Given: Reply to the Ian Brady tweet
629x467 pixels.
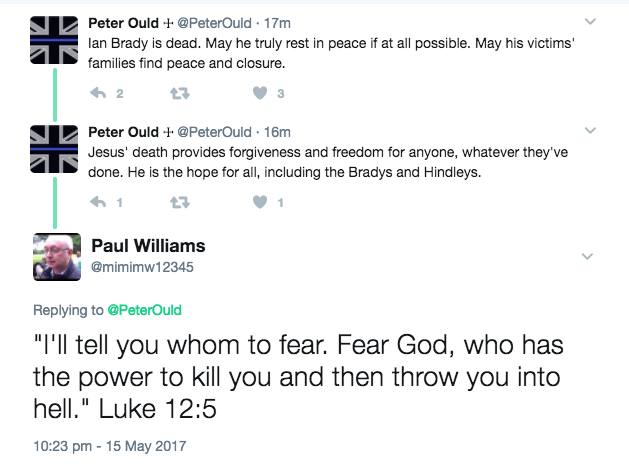Looking at the screenshot, I should click(99, 94).
